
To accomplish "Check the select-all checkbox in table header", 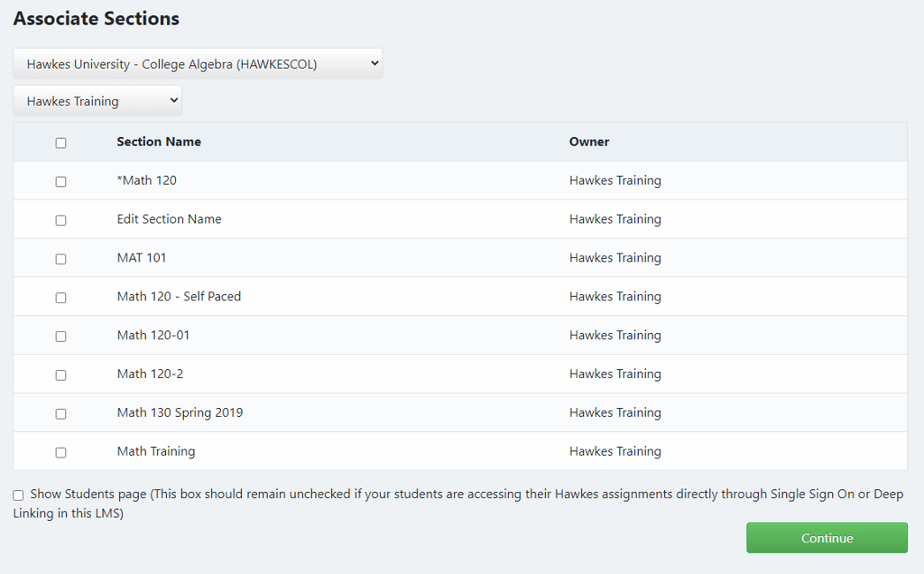I will pyautogui.click(x=60, y=143).
